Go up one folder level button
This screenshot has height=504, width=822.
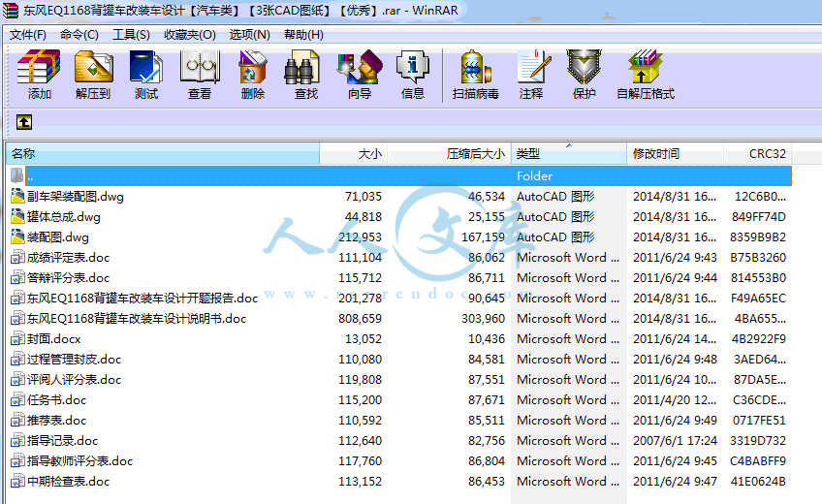[23, 122]
